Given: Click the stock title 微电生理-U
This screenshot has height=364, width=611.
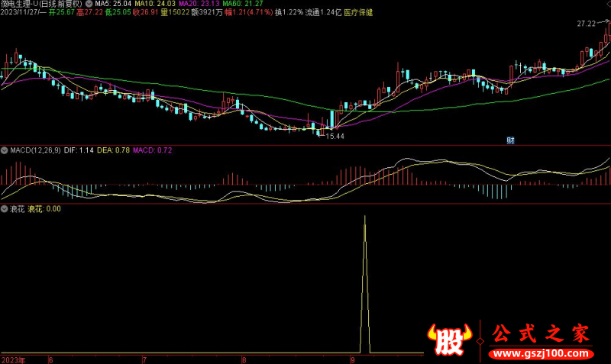Looking at the screenshot, I should coord(19,4).
